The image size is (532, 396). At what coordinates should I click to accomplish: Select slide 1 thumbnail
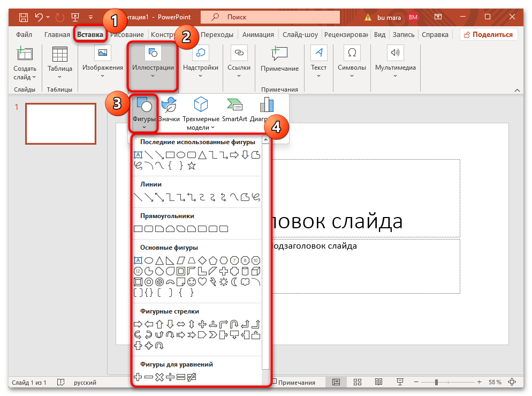[x=60, y=124]
